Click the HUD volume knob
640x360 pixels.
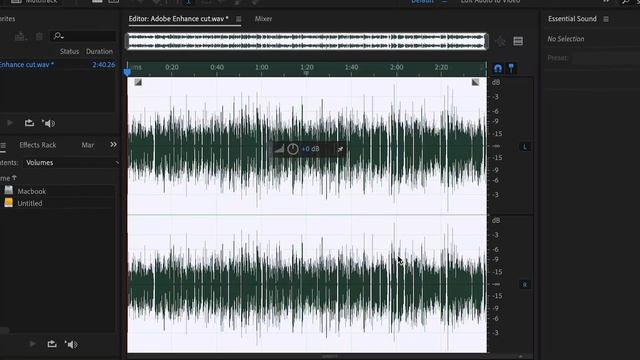coord(293,149)
